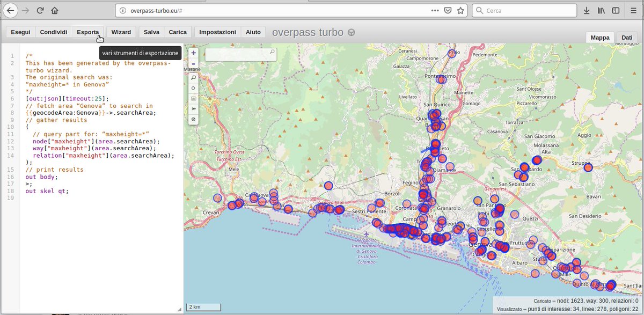Open the downloads arrow icon
This screenshot has height=315, width=644.
tap(587, 10)
